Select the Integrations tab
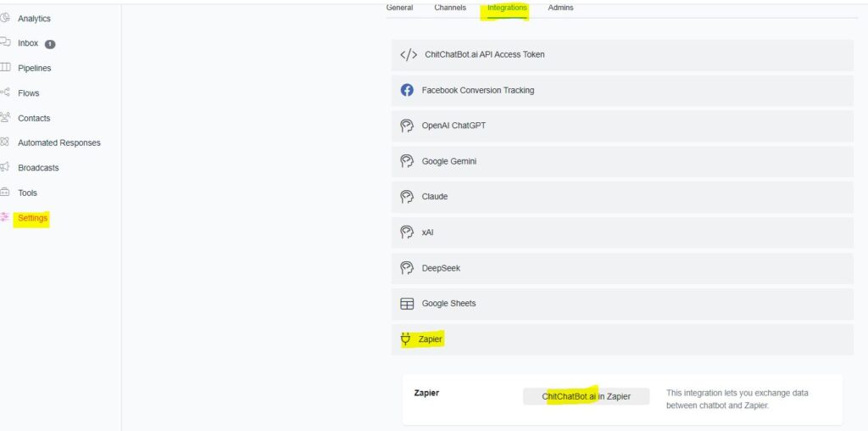868x431 pixels. pos(507,8)
